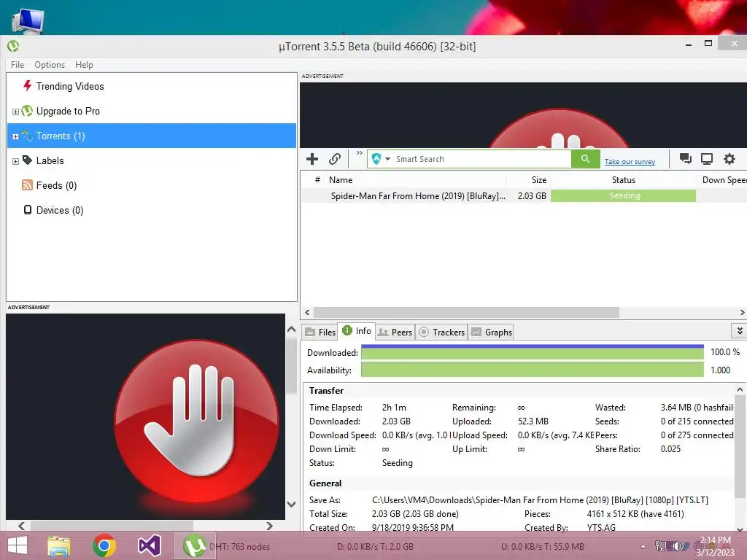The width and height of the screenshot is (747, 560).
Task: Open the Windows Start button
Action: [x=18, y=545]
